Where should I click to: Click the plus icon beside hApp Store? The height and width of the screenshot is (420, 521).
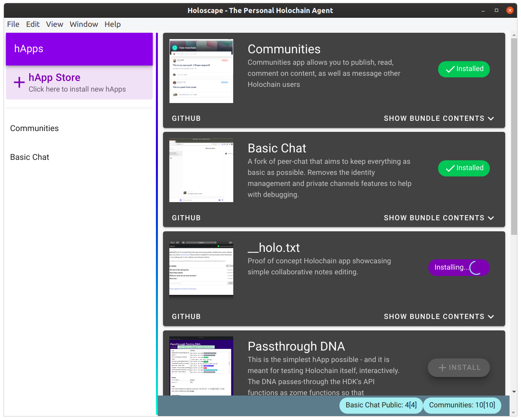coord(19,82)
